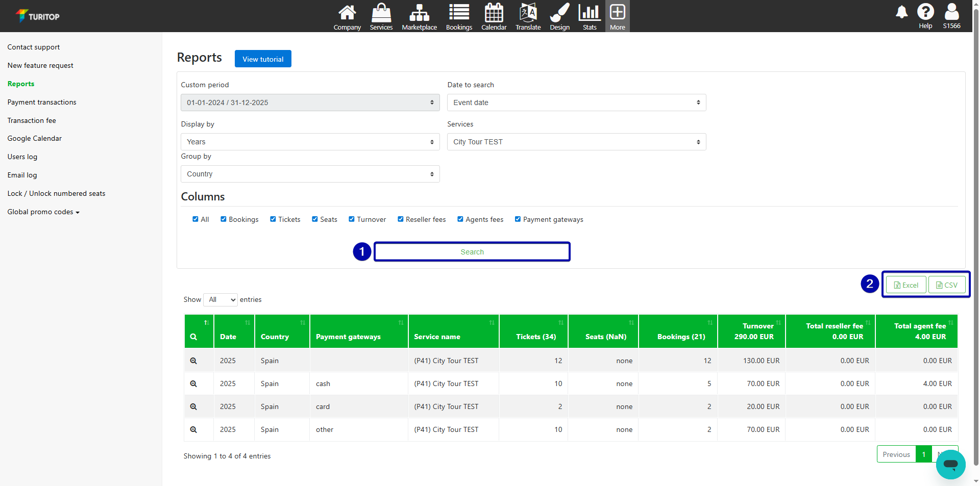Toggle the Turnover column checkbox
980x486 pixels.
tap(352, 219)
